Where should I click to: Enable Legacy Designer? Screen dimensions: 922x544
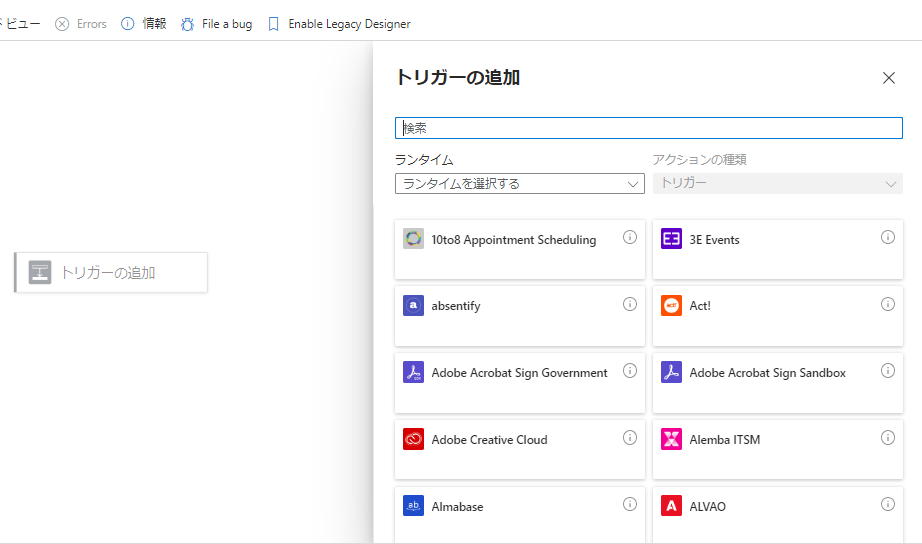tap(339, 24)
